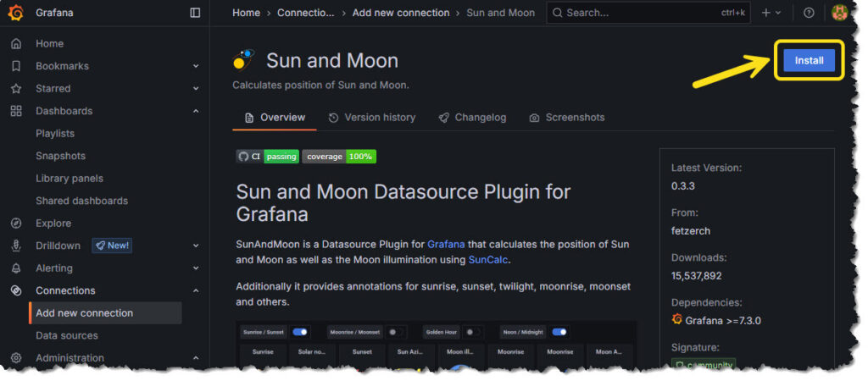Click the downloads count 15,537,892
Viewport: 868px width, 381px height.
pyautogui.click(x=696, y=276)
